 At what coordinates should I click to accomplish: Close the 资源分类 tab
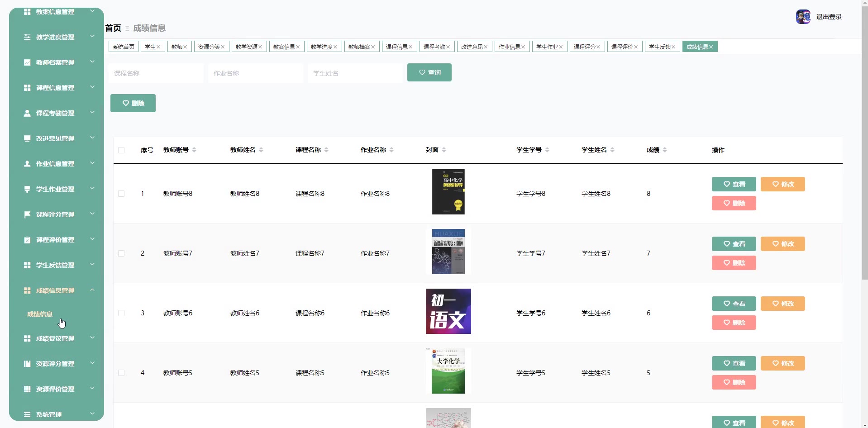point(223,47)
